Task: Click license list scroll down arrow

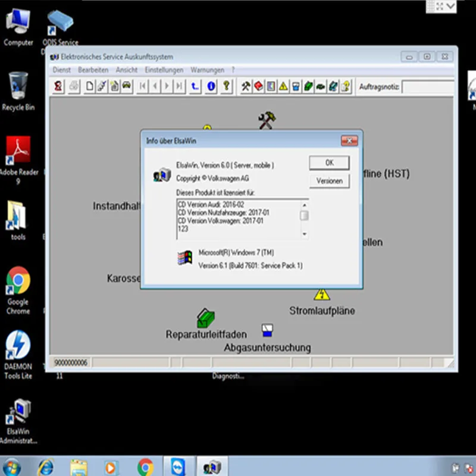Action: 304,234
